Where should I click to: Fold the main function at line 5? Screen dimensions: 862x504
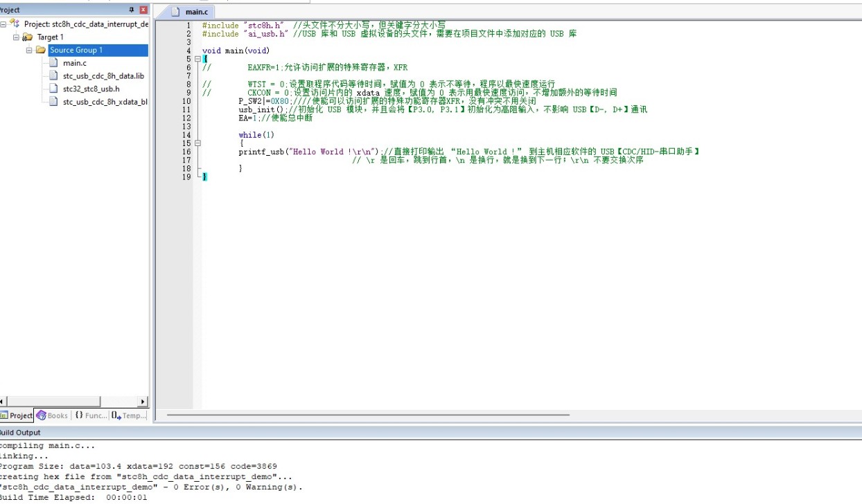197,60
